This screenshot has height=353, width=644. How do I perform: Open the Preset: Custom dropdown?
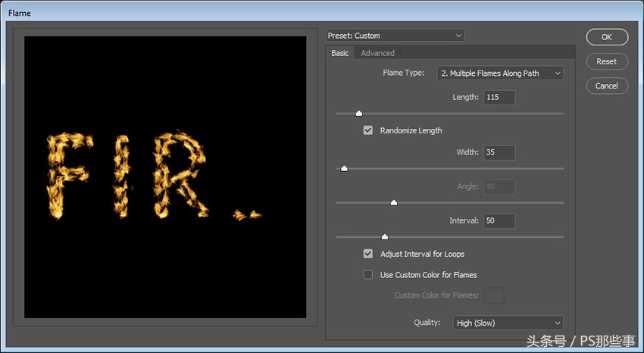pos(395,36)
